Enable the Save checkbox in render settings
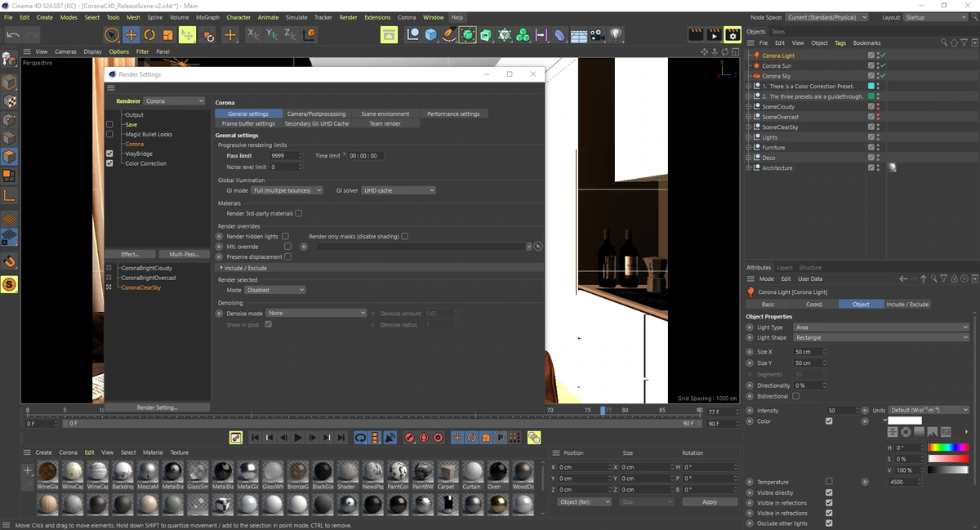Viewport: 980px width, 530px height. pyautogui.click(x=109, y=124)
